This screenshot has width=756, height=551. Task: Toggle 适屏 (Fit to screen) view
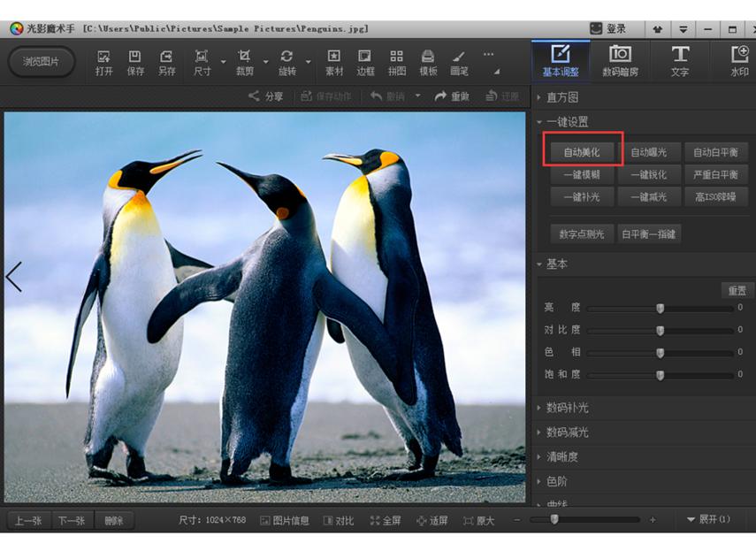point(431,521)
